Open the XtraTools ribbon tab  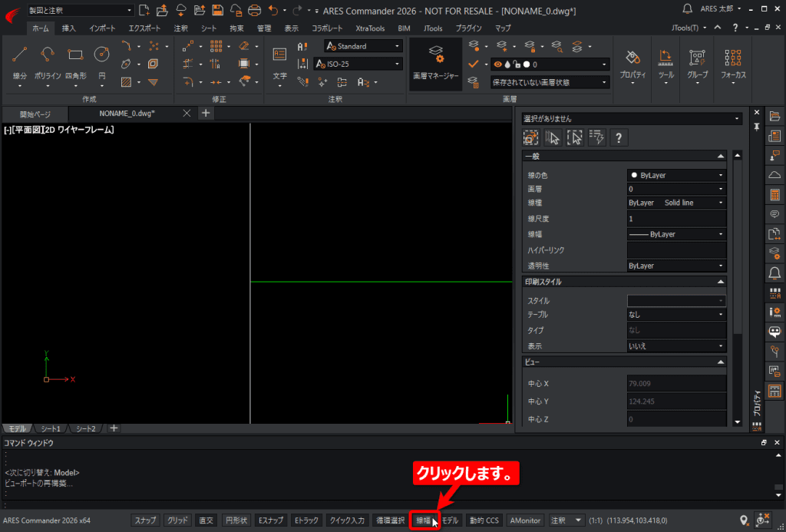coord(370,28)
